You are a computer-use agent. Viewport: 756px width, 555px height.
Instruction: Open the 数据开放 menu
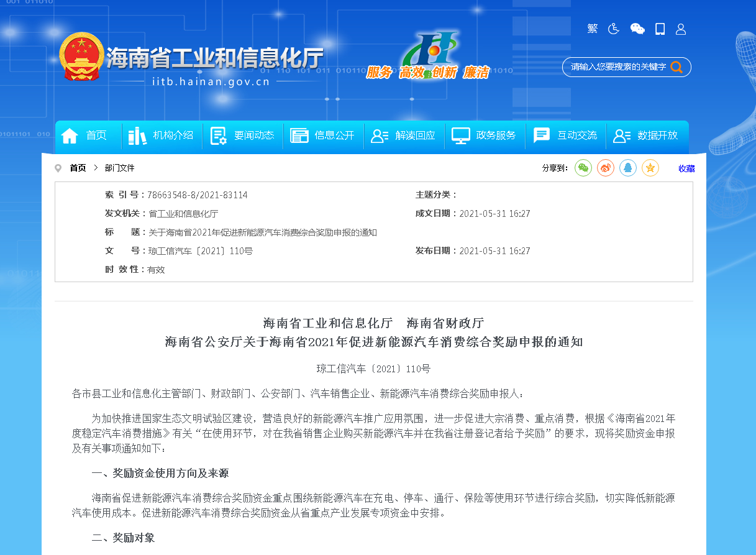point(648,135)
